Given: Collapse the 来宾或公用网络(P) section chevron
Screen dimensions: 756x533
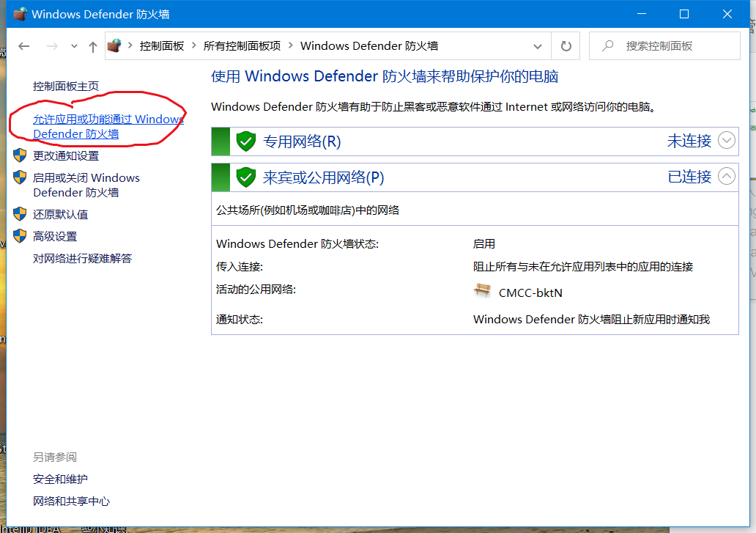Looking at the screenshot, I should click(x=726, y=176).
